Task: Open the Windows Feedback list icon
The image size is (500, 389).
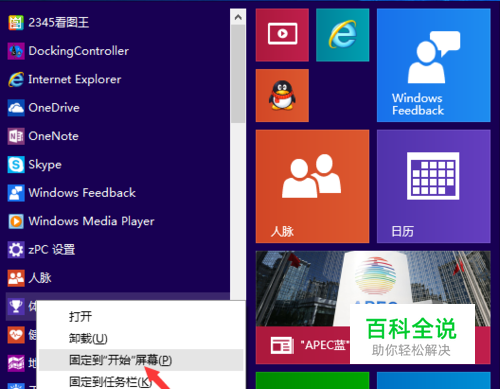Action: (16, 193)
